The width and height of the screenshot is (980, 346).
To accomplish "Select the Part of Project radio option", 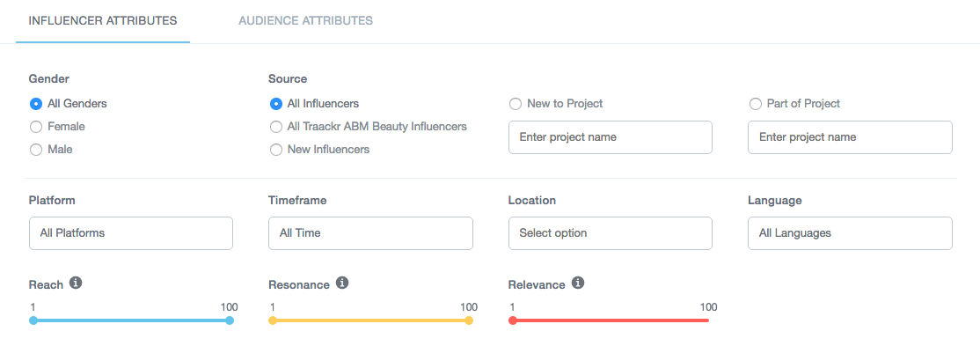I will point(755,104).
